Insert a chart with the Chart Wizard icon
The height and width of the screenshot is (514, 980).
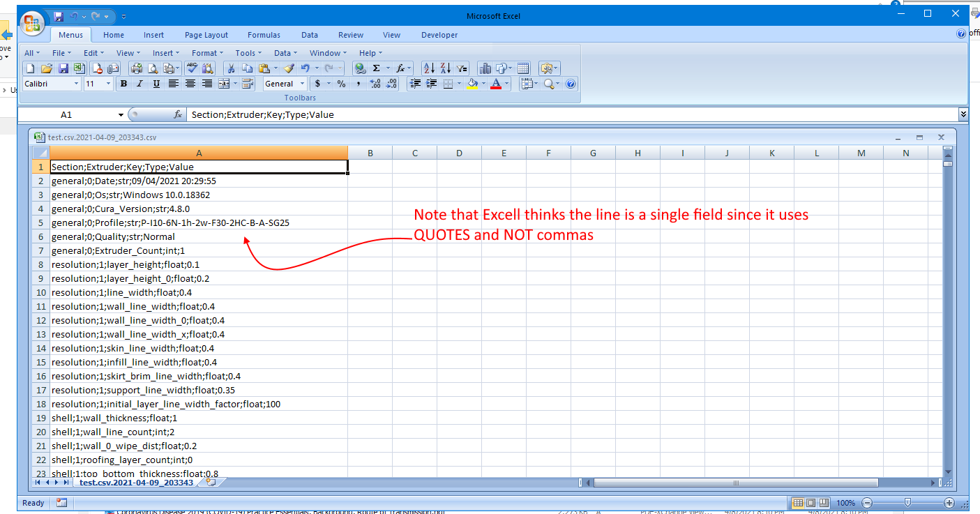(486, 68)
